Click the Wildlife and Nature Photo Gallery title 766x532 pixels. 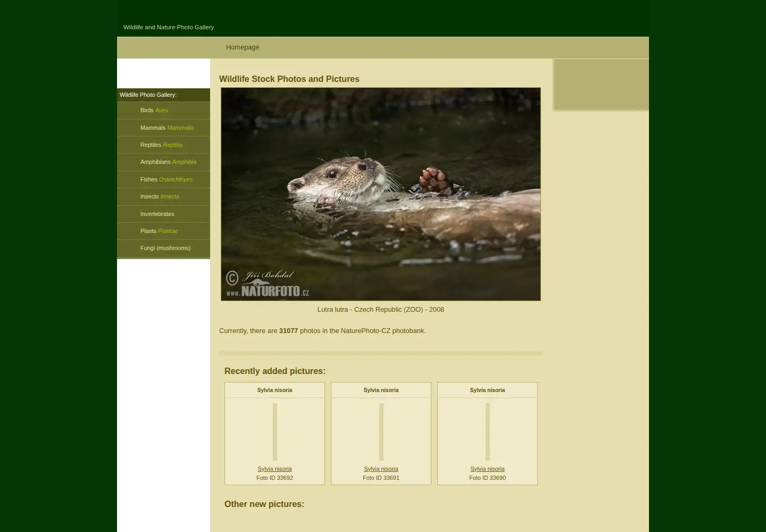[169, 27]
